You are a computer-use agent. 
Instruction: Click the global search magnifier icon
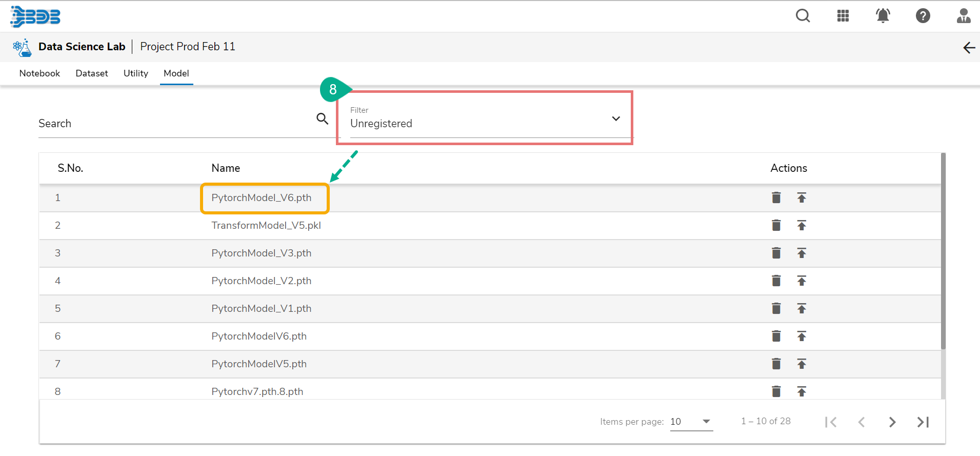(803, 16)
